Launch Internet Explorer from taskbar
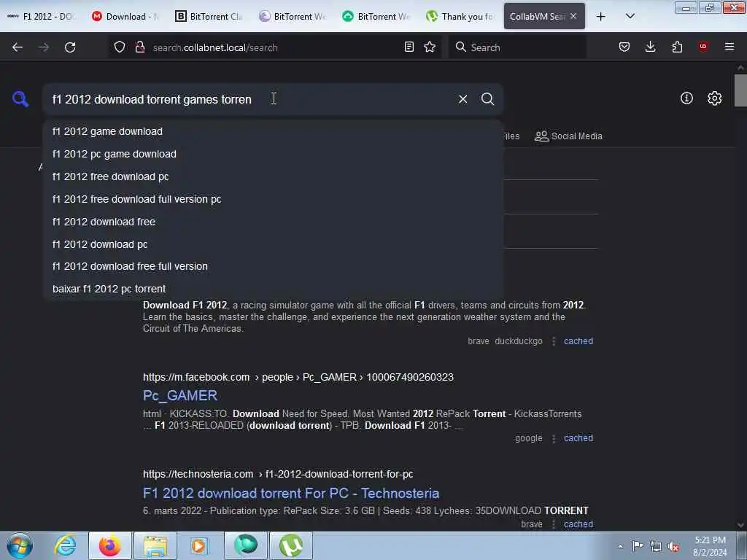 (x=65, y=545)
